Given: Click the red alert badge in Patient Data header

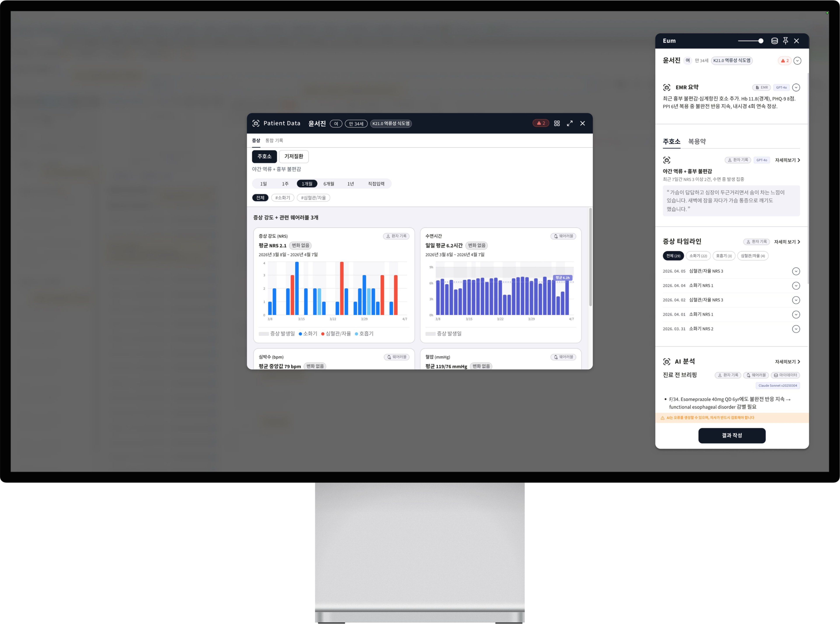Looking at the screenshot, I should [541, 123].
